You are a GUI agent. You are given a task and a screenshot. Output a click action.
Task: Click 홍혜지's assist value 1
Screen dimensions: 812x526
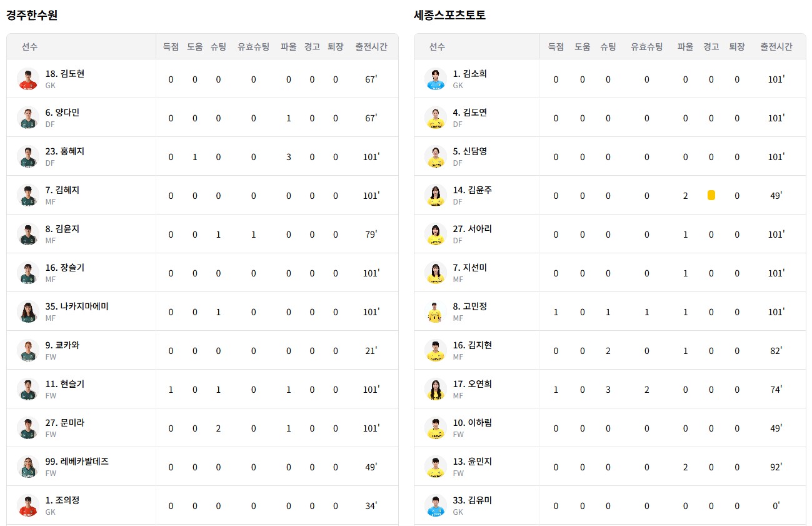click(195, 157)
